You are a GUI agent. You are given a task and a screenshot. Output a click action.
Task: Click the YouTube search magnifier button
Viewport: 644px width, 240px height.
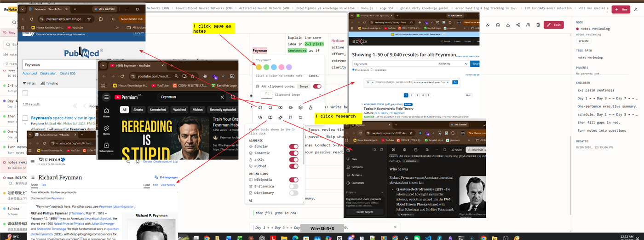tap(233, 97)
